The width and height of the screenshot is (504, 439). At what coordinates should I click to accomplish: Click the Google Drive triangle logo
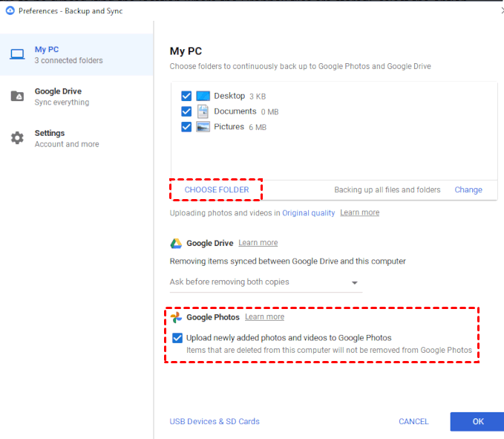click(176, 244)
